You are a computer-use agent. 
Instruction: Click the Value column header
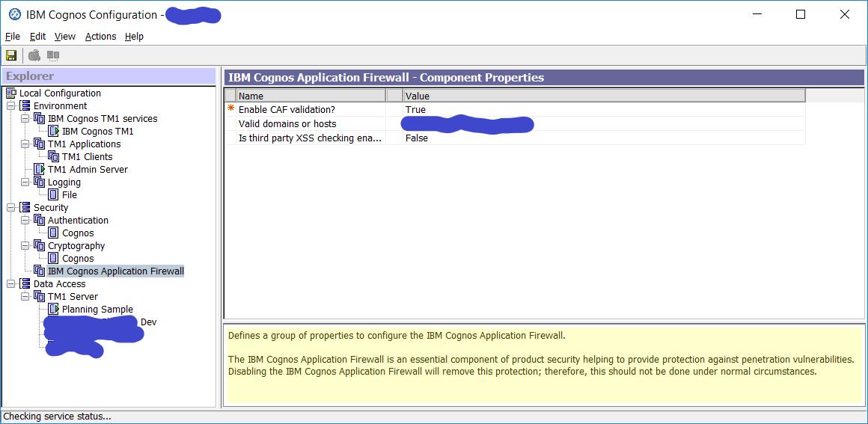click(x=604, y=96)
